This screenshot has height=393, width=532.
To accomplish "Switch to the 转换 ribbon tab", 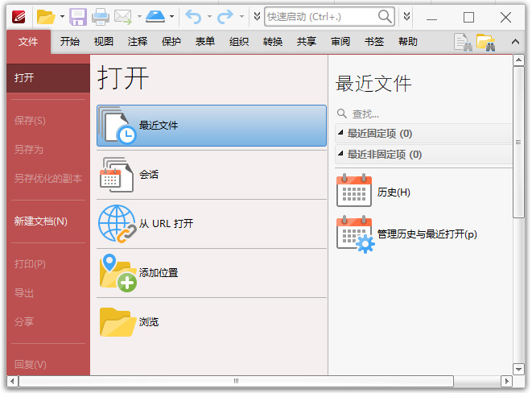I will (273, 42).
